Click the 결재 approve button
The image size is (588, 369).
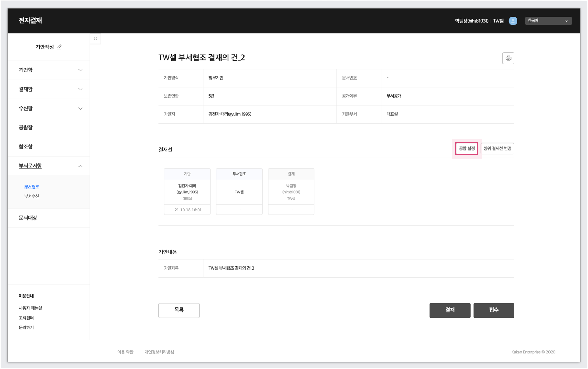point(450,310)
